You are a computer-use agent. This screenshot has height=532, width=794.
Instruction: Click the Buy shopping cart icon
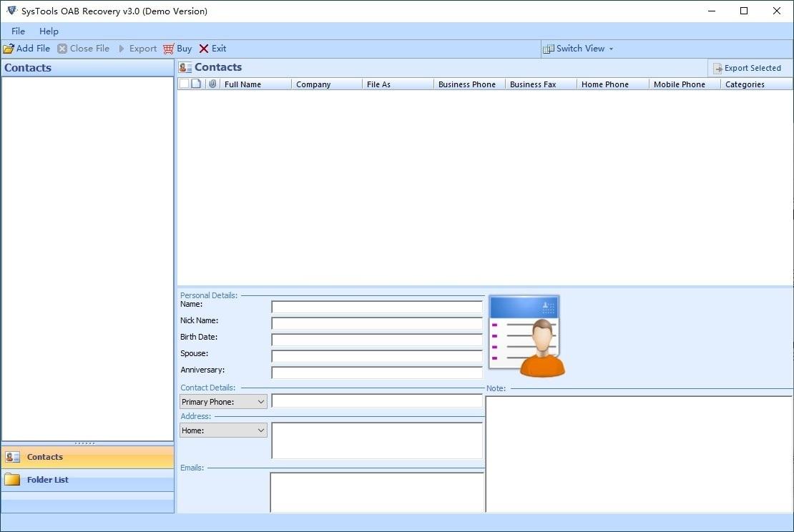point(169,49)
